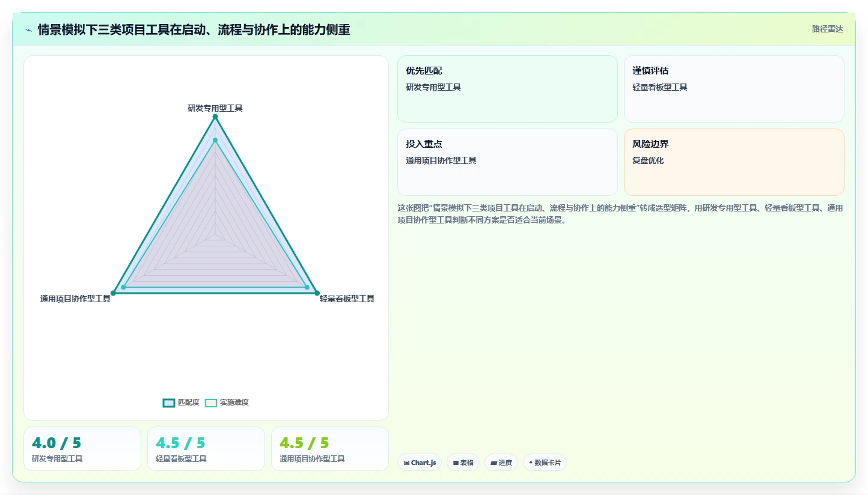Click the radar axis label 通用项目协作型工具
The width and height of the screenshot is (868, 495).
click(75, 299)
